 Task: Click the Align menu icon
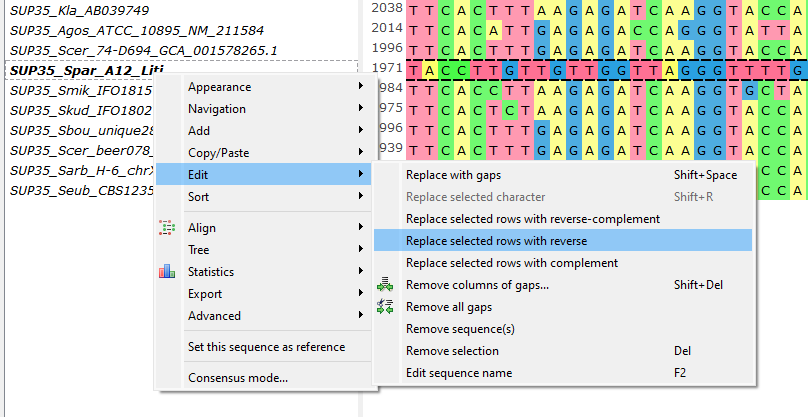(x=167, y=227)
